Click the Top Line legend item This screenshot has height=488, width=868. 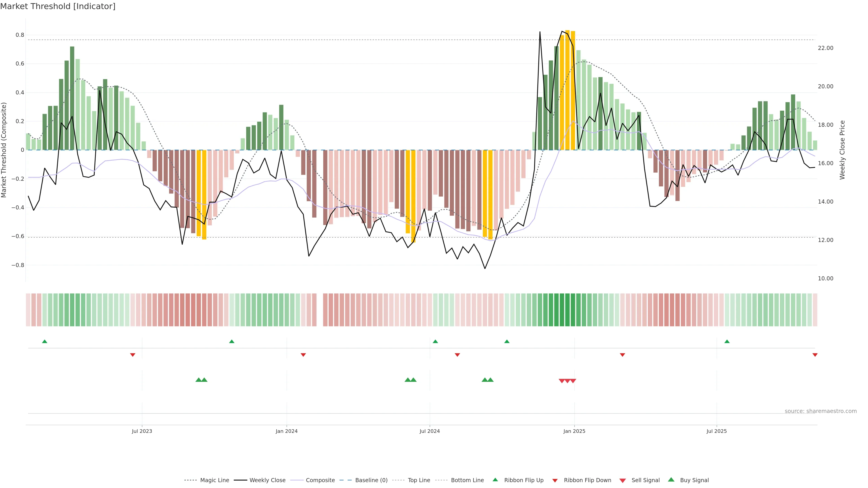419,480
